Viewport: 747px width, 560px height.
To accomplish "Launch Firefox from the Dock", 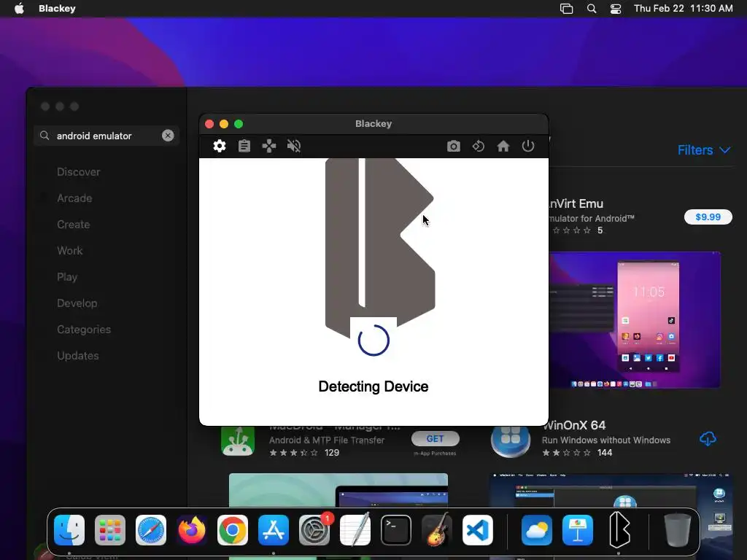I will pyautogui.click(x=192, y=530).
